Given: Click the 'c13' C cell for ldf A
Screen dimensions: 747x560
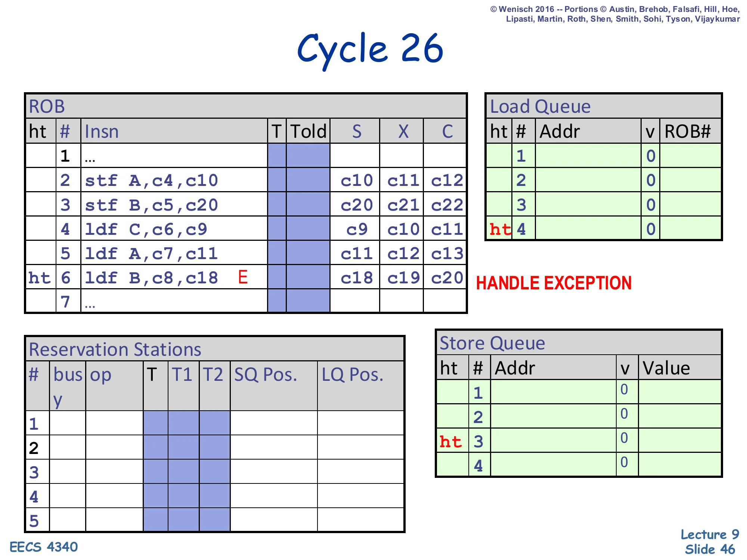Looking at the screenshot, I should [447, 254].
